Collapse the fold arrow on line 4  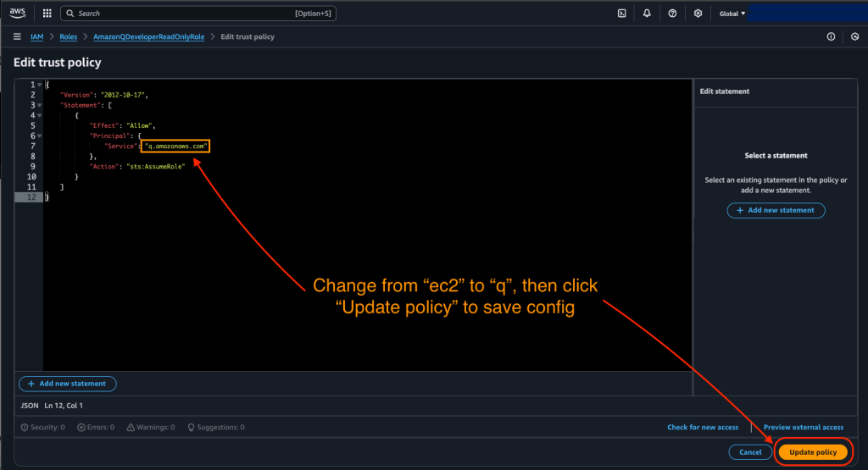click(39, 115)
